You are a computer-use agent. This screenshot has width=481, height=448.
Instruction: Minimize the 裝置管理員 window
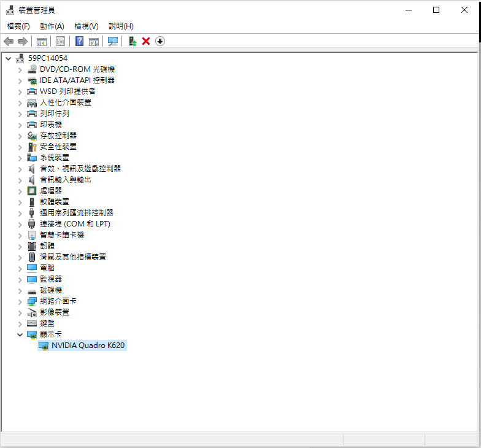[409, 10]
